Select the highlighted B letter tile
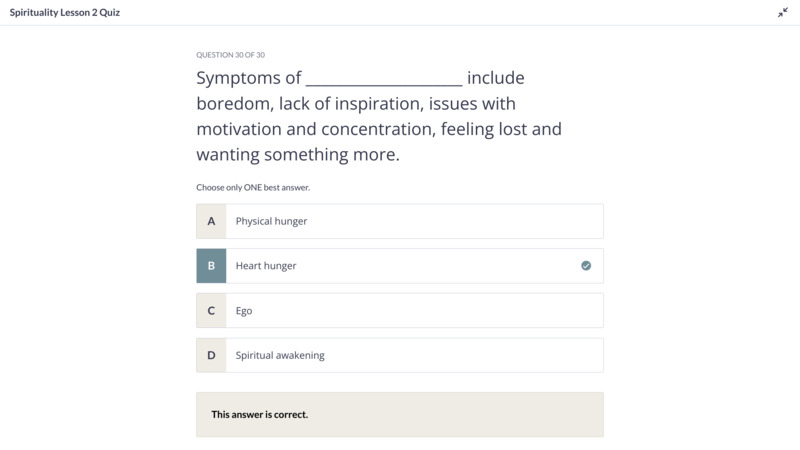The height and width of the screenshot is (450, 800). 211,266
